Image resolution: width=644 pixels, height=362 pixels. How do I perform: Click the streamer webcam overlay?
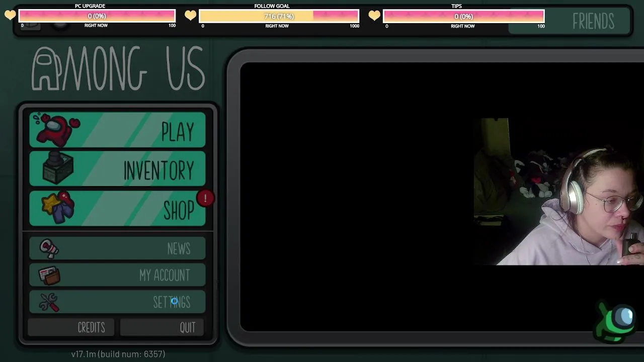click(559, 192)
